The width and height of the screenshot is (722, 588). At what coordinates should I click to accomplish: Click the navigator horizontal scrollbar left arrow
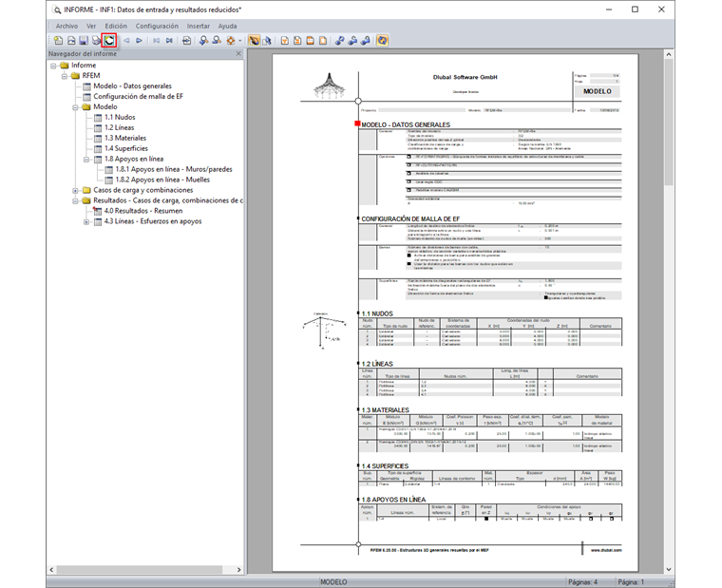(51, 570)
